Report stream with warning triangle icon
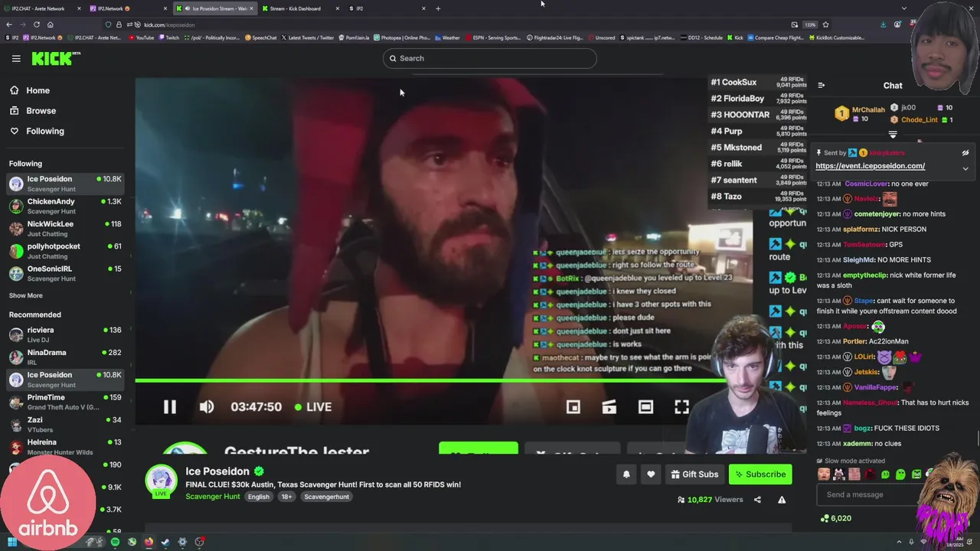This screenshot has width=980, height=551. click(x=782, y=500)
